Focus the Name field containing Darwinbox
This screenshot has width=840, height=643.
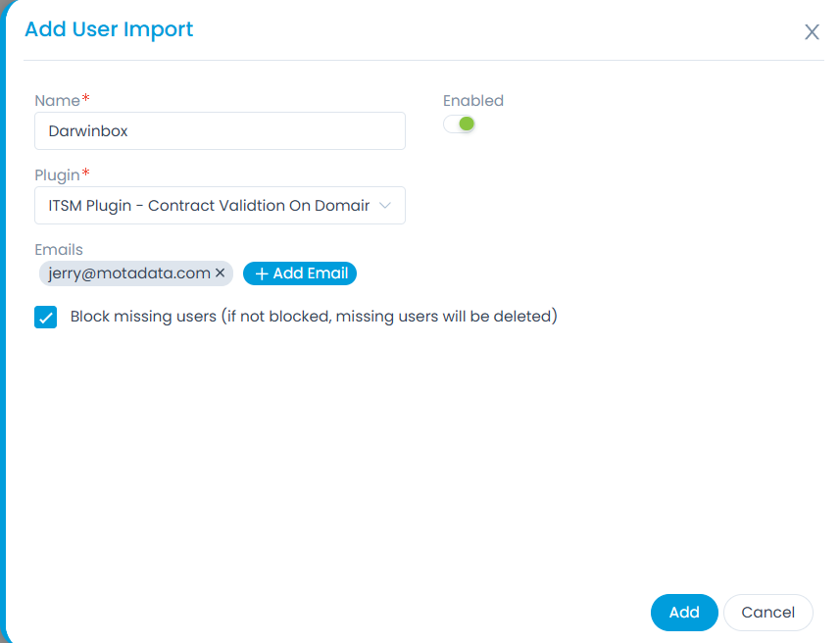(x=220, y=130)
